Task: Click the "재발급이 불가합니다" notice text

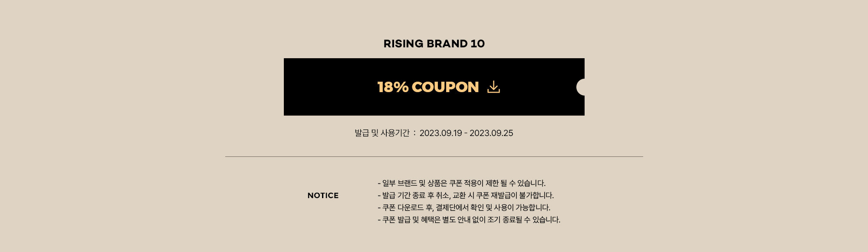Action: click(522, 196)
